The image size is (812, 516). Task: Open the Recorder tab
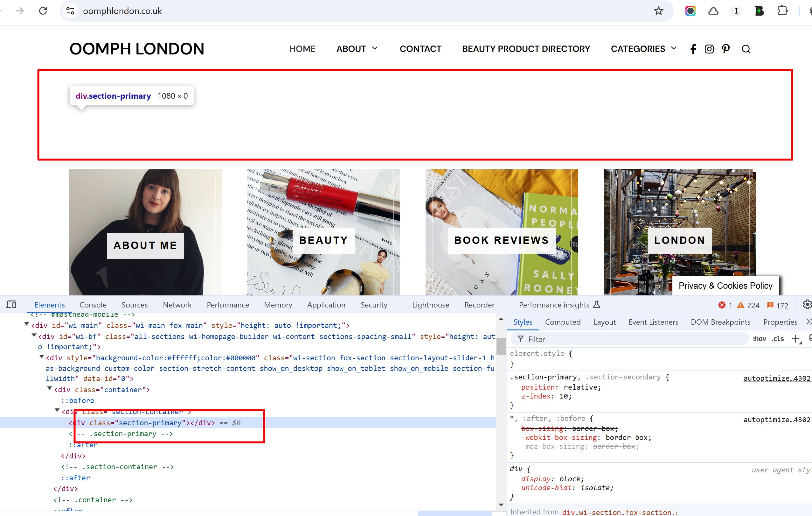click(479, 305)
